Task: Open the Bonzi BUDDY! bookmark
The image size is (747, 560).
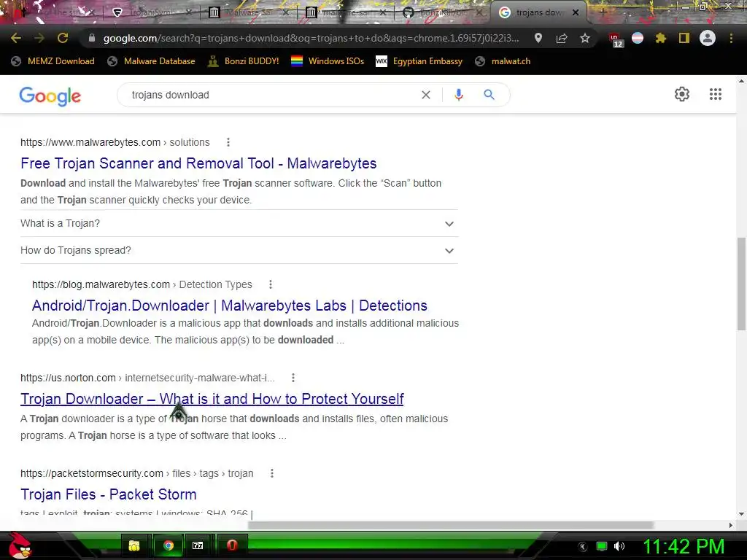Action: [244, 61]
